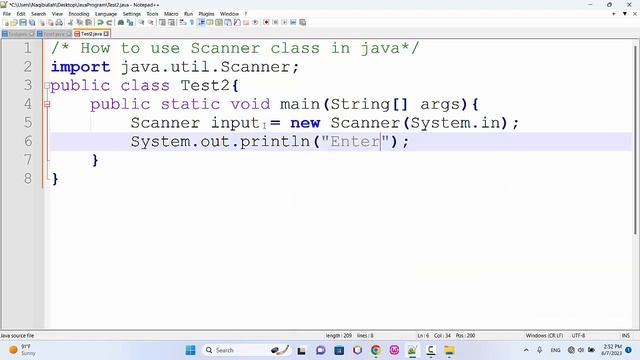Switch to the Test2.java tab
This screenshot has width=640, height=360.
coord(91,34)
